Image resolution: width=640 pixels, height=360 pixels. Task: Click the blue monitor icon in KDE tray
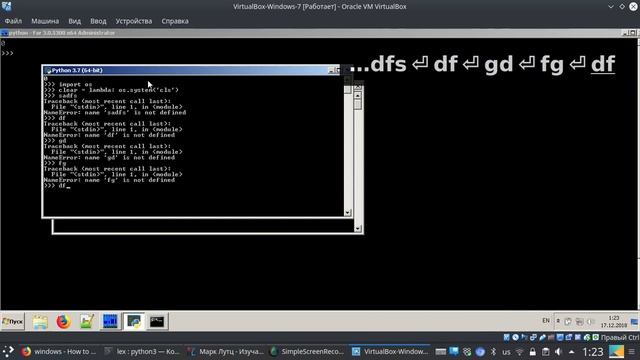[x=454, y=351]
